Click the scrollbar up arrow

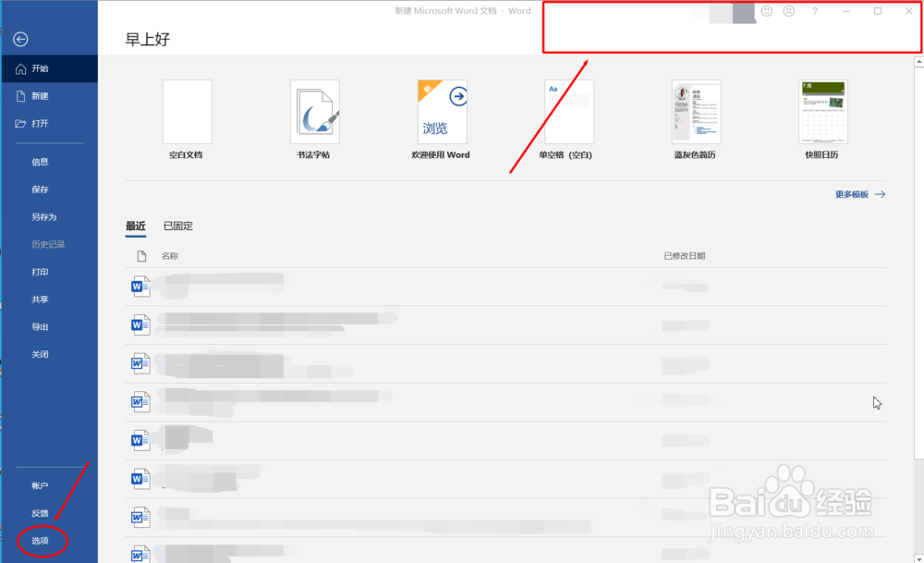point(918,61)
